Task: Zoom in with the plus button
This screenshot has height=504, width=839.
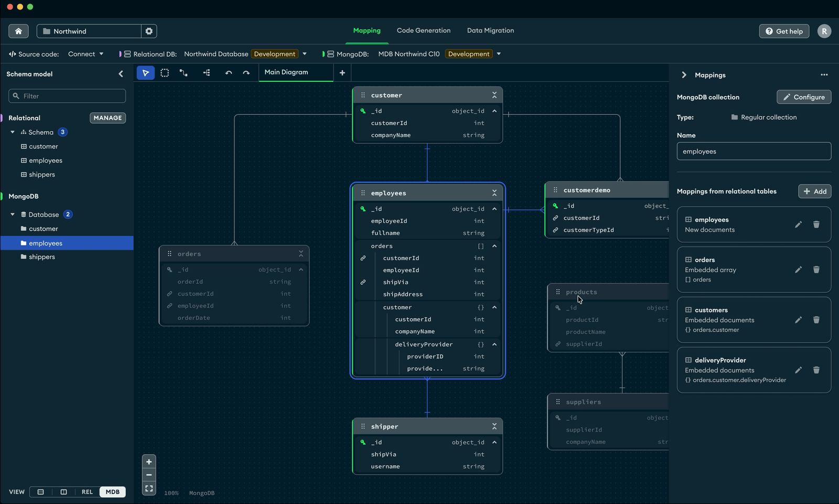Action: pos(149,462)
